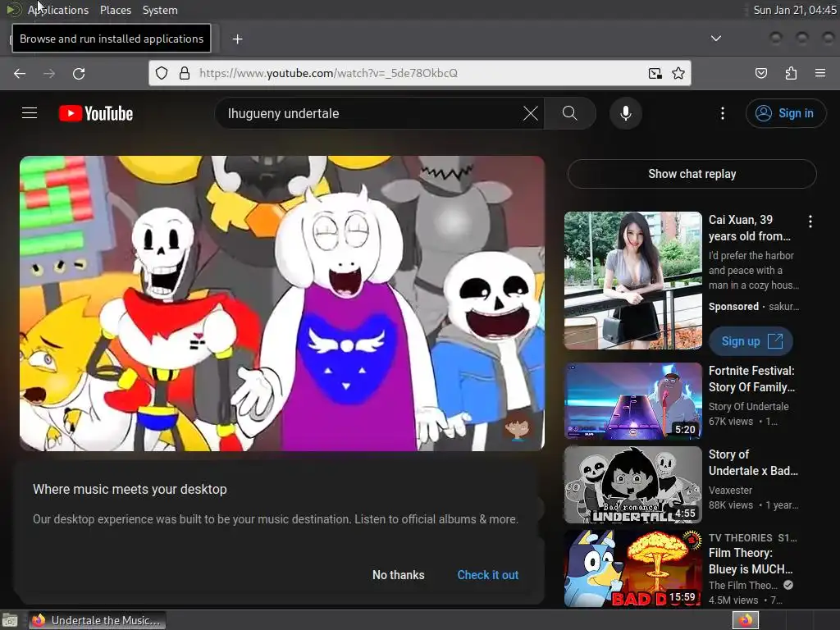Open the System menu
The width and height of the screenshot is (840, 630).
(x=160, y=10)
